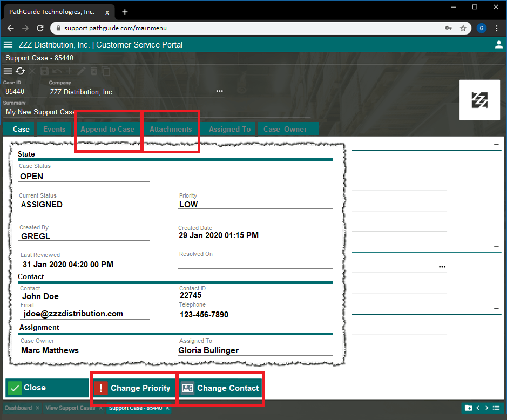Open a new browser tab
Image resolution: width=507 pixels, height=420 pixels.
click(125, 12)
